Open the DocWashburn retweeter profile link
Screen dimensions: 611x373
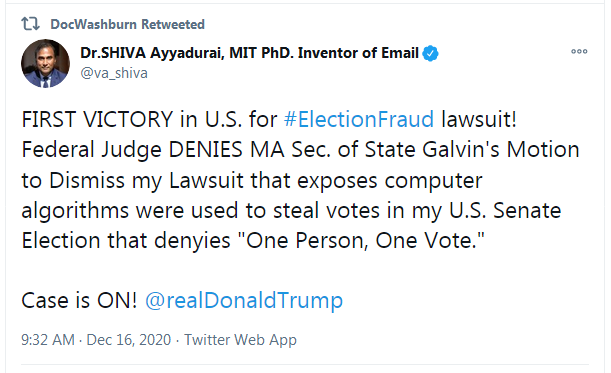(94, 24)
